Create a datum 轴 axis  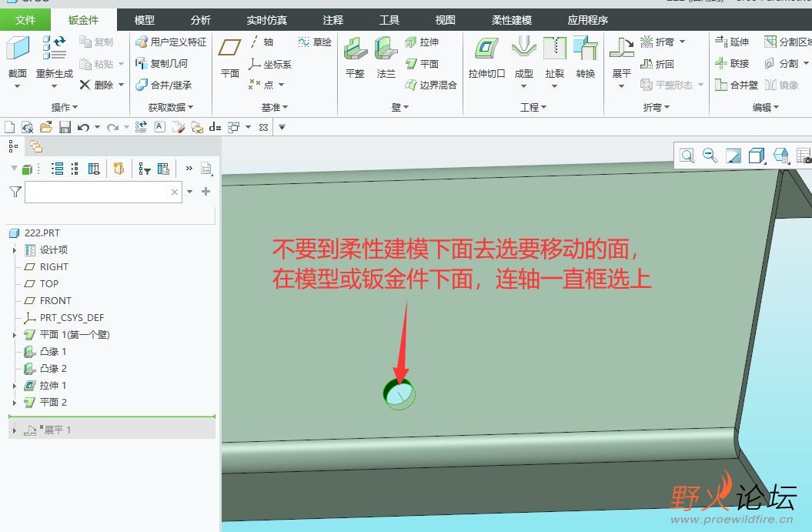pos(262,42)
